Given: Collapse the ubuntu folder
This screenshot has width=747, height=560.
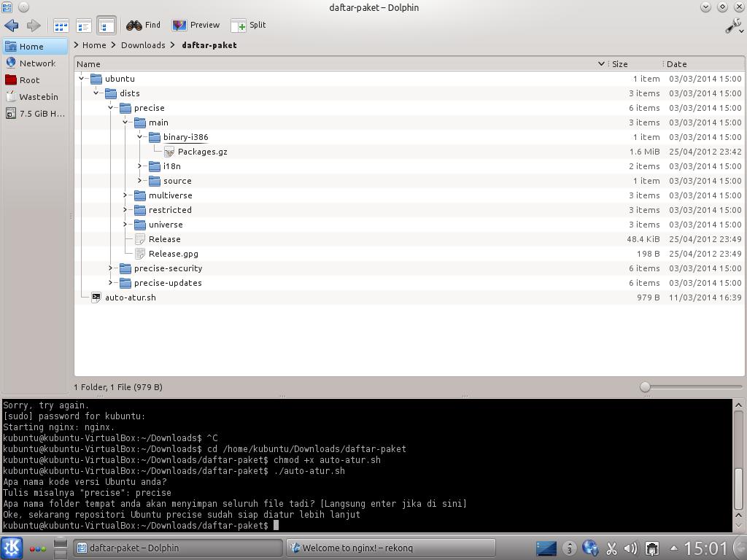Looking at the screenshot, I should click(x=82, y=79).
